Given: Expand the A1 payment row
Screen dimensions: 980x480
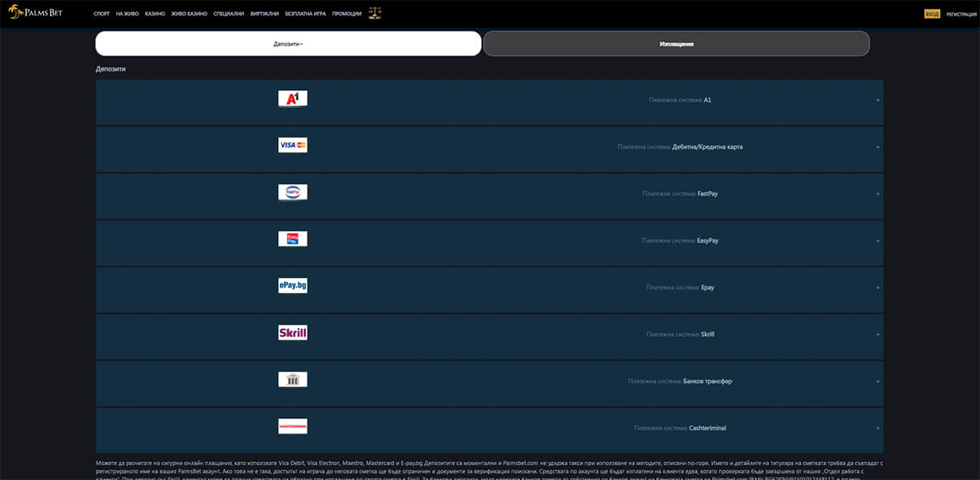Looking at the screenshot, I should [x=878, y=100].
